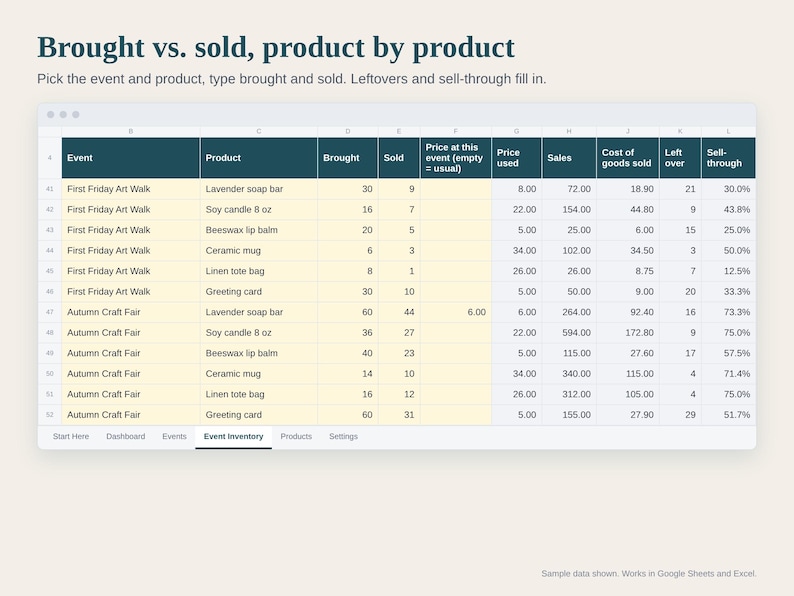This screenshot has height=596, width=794.
Task: Select row number 52
Action: click(x=50, y=415)
